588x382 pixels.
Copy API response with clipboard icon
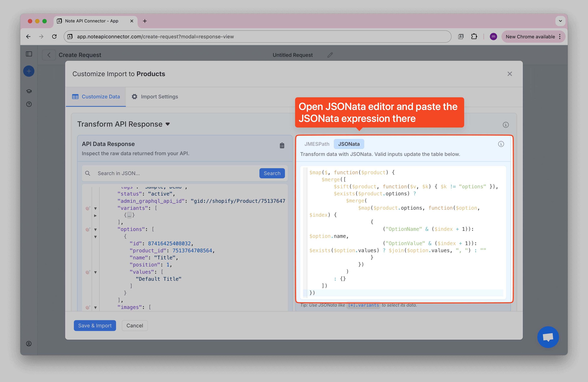click(282, 146)
